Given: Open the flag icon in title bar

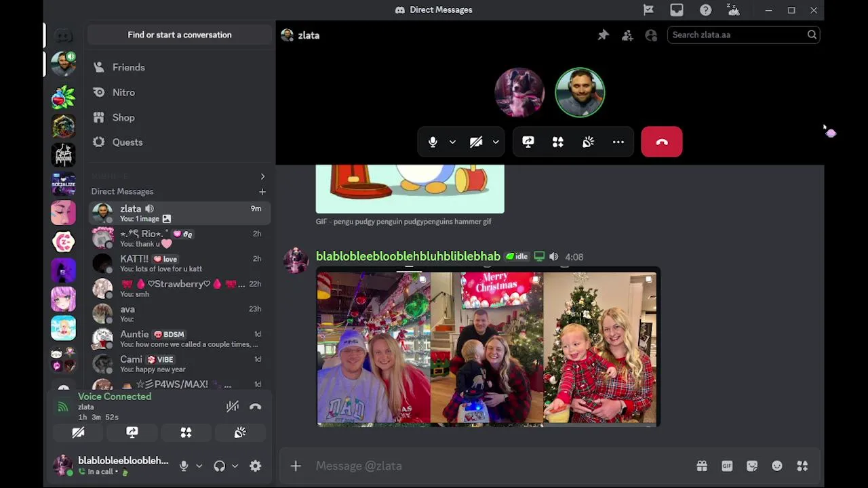Looking at the screenshot, I should point(648,10).
